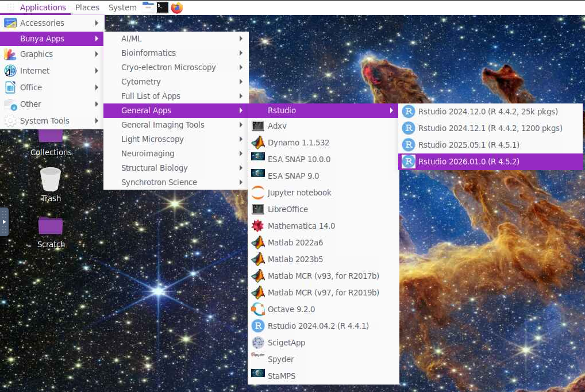Image resolution: width=585 pixels, height=392 pixels.
Task: Click Matlab MCR v97 icon
Action: coord(258,293)
